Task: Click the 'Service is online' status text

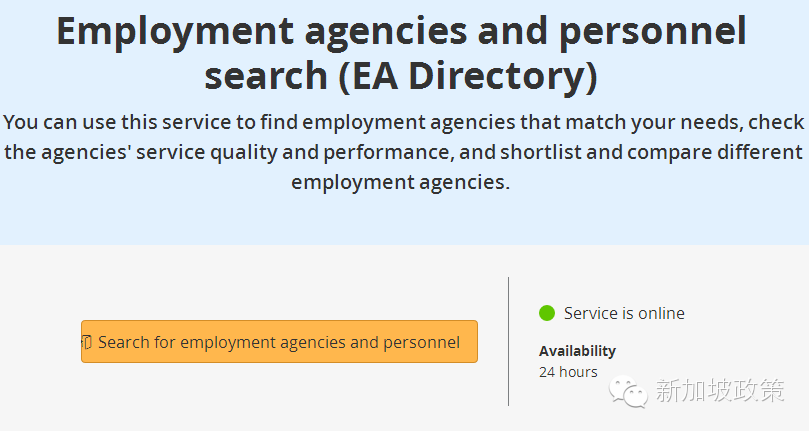Action: 624,313
